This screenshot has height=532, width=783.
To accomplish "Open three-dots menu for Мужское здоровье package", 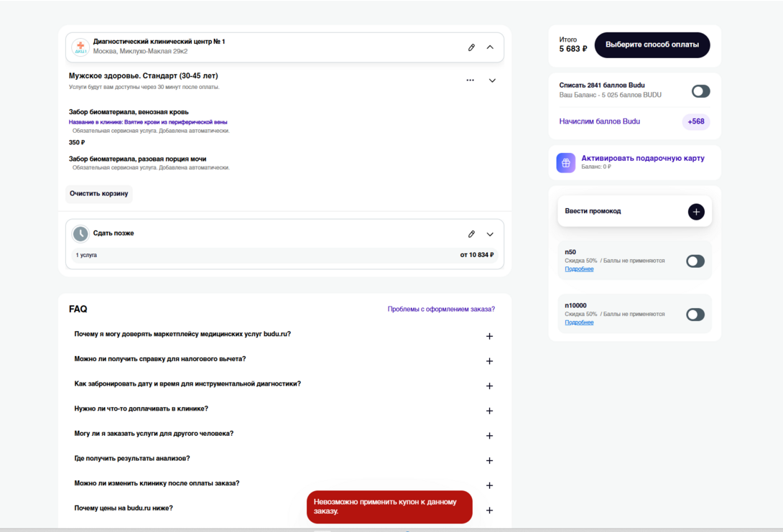I will click(x=470, y=80).
